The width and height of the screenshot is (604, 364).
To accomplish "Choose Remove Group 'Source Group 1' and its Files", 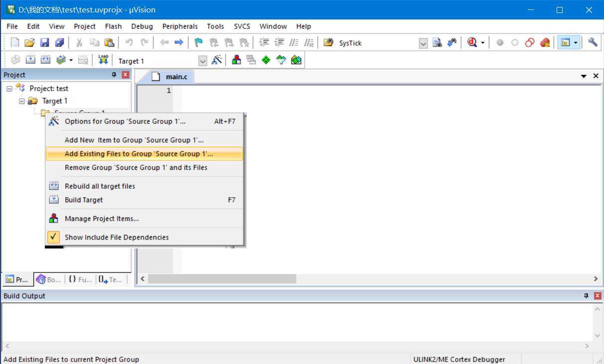I will pos(144,167).
